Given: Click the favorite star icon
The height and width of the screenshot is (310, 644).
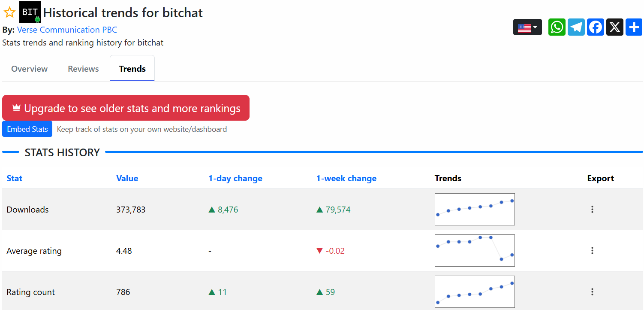Looking at the screenshot, I should pos(9,12).
